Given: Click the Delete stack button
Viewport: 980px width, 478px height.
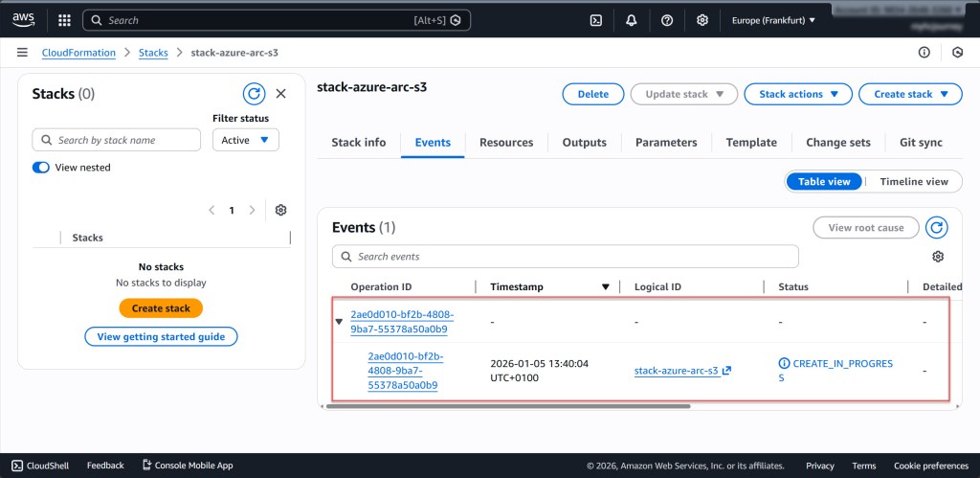Looking at the screenshot, I should (593, 94).
